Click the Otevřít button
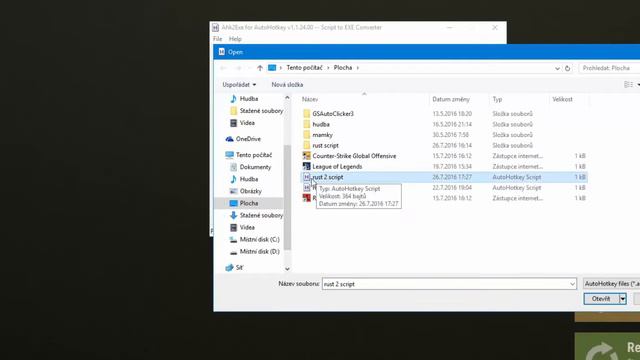This screenshot has height=360, width=640. click(601, 299)
